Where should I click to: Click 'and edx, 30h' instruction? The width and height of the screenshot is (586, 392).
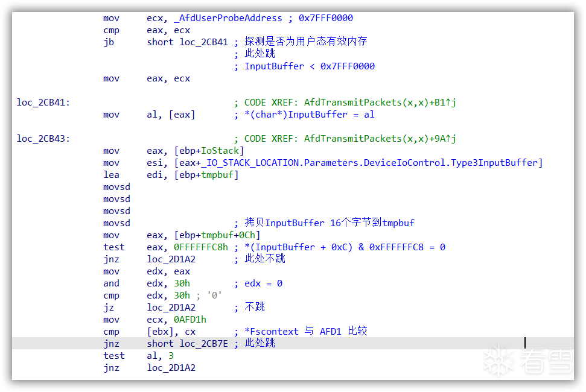pyautogui.click(x=147, y=283)
